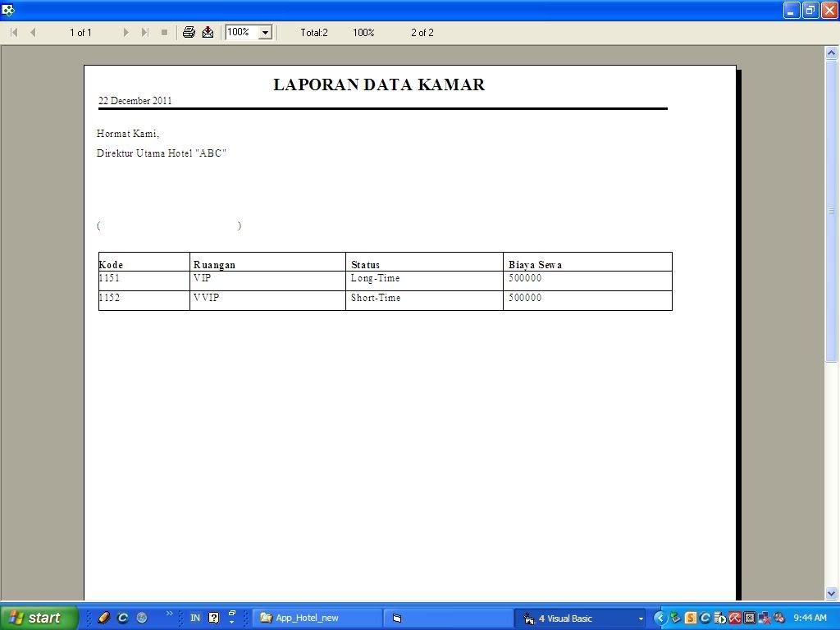Launch the blue C icon in Quick Launch
The height and width of the screenshot is (630, 840).
(123, 618)
